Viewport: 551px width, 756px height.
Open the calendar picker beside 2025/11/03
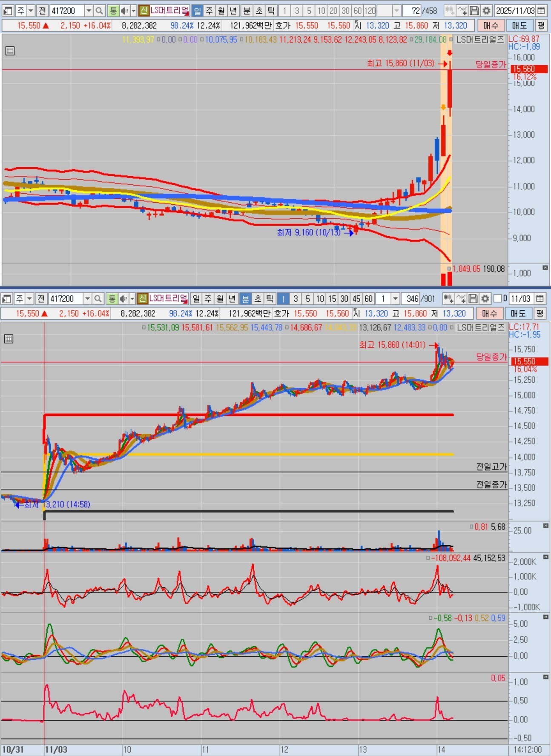click(x=541, y=11)
